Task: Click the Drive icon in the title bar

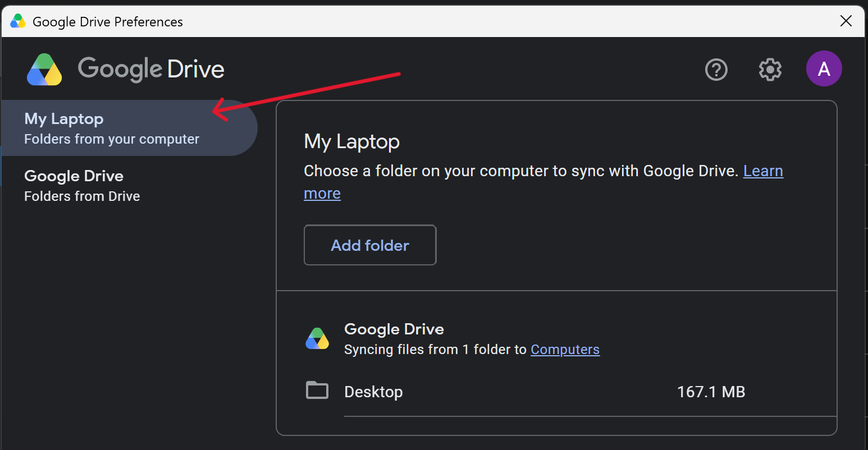Action: click(18, 21)
